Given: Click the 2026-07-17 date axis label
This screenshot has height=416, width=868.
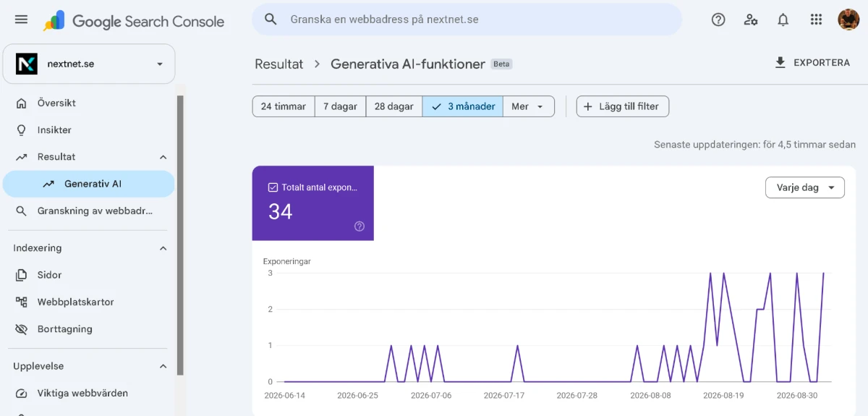Looking at the screenshot, I should click(x=503, y=396).
